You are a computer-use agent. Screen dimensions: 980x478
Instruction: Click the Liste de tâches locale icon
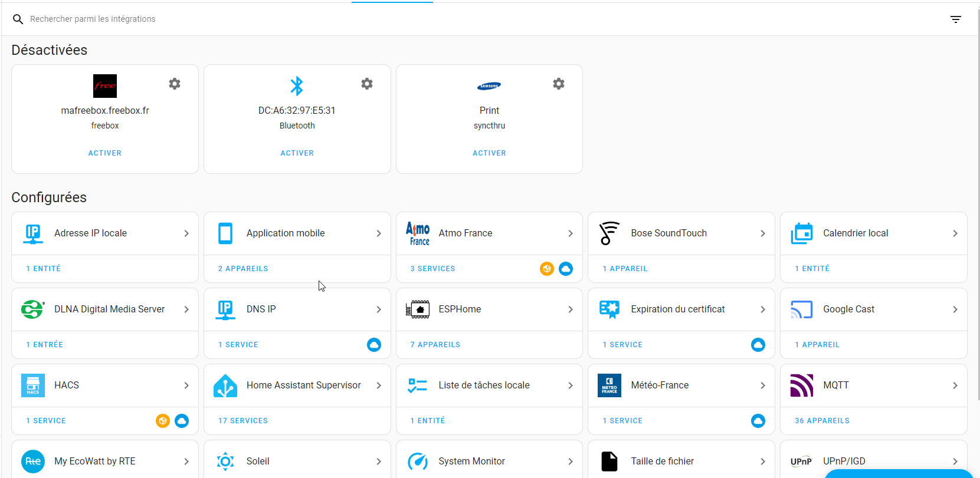[418, 385]
